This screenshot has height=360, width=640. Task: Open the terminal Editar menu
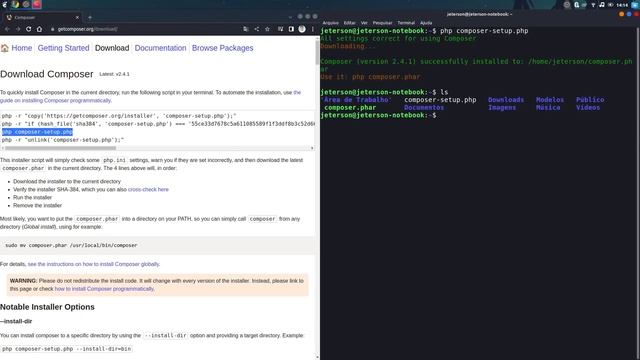coord(349,23)
